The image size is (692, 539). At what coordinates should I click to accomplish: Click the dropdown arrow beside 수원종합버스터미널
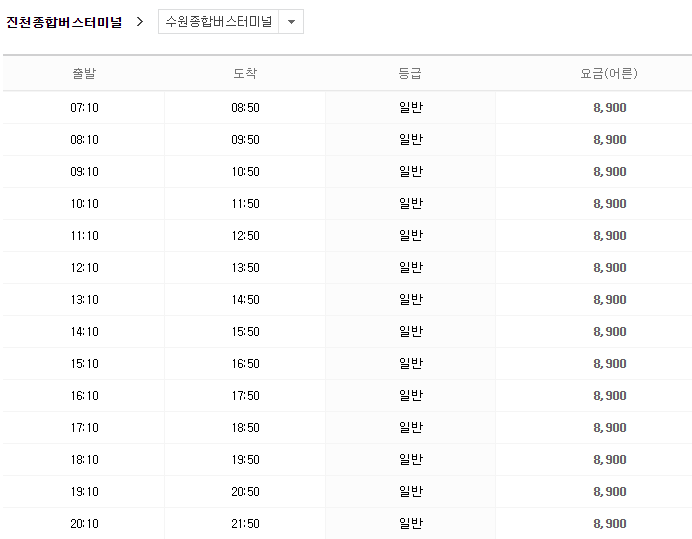click(291, 22)
